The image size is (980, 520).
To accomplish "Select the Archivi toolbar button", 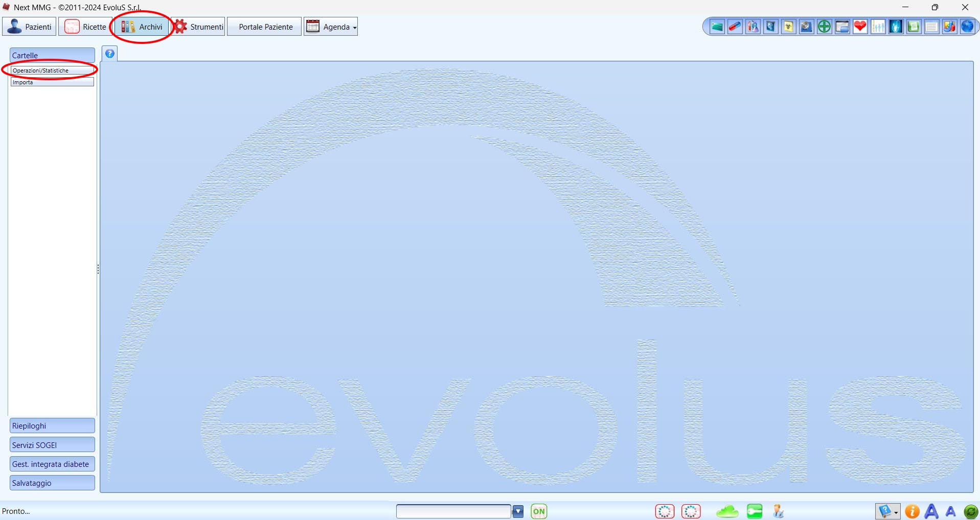I will [142, 27].
